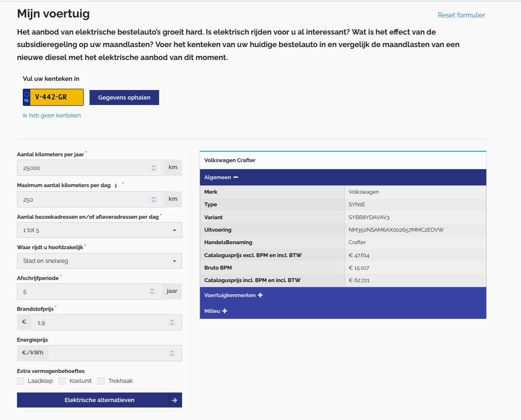Click the Gegevens ophalen button
The height and width of the screenshot is (420, 521).
pyautogui.click(x=124, y=97)
